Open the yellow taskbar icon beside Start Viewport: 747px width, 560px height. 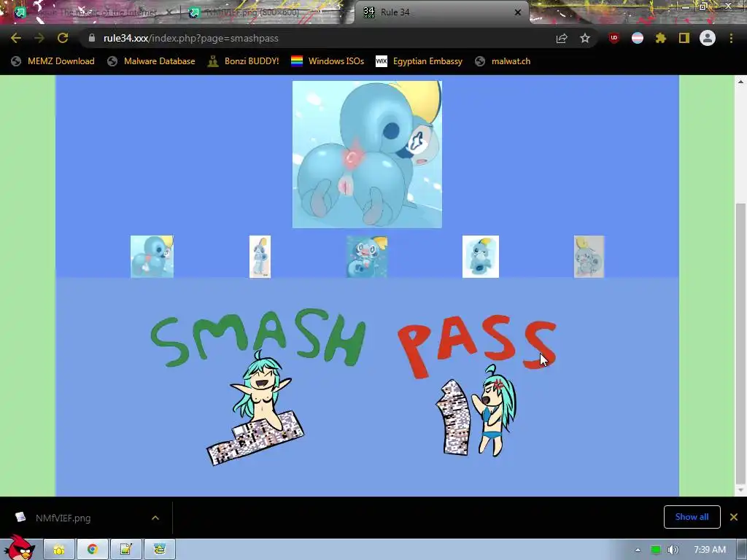(59, 550)
